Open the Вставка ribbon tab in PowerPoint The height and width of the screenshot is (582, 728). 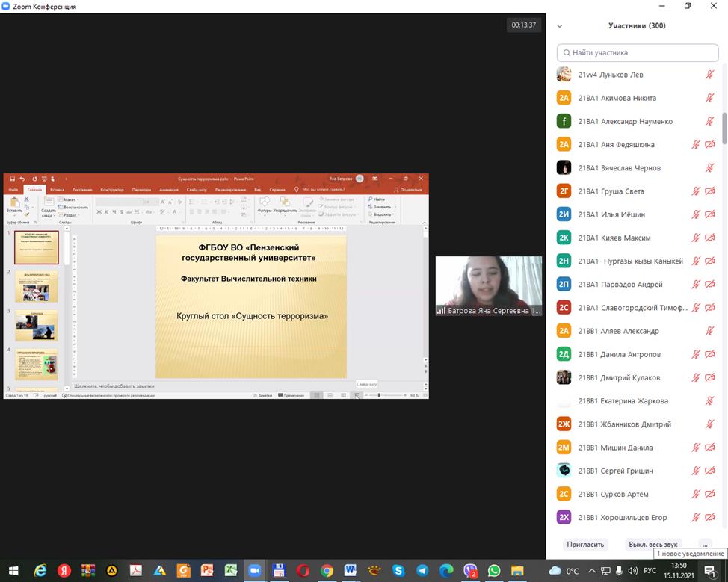[57, 190]
